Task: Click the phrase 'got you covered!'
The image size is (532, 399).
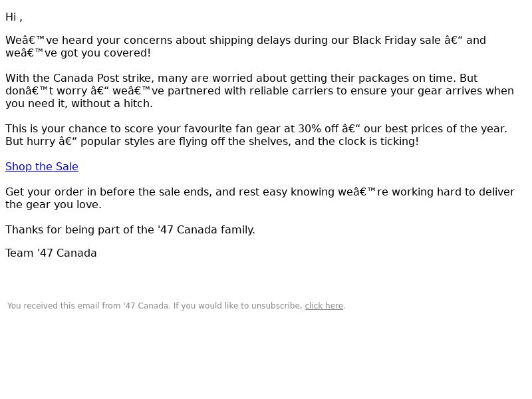Action: [x=106, y=53]
